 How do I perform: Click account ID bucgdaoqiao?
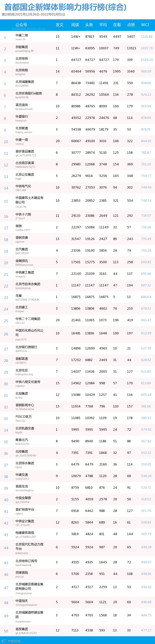tap(23, 622)
